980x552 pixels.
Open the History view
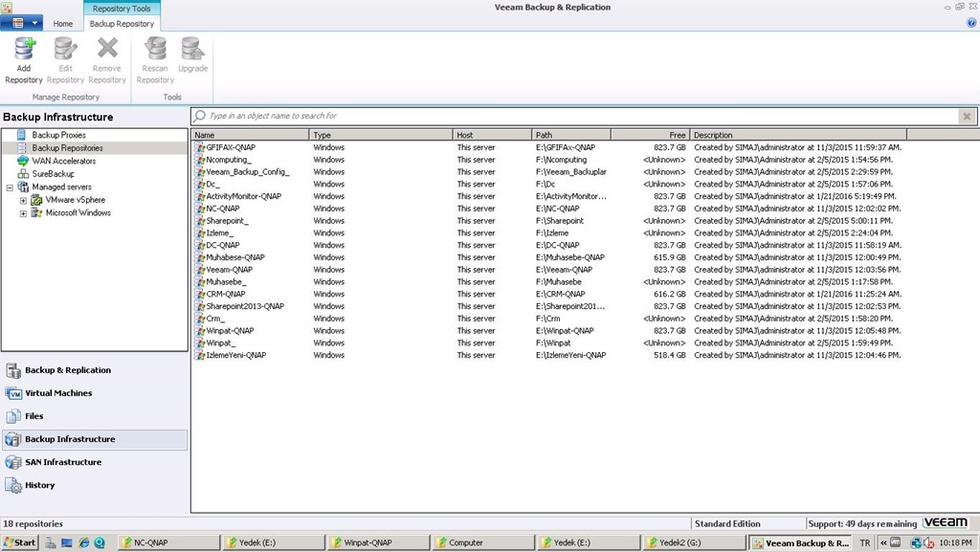click(x=39, y=485)
